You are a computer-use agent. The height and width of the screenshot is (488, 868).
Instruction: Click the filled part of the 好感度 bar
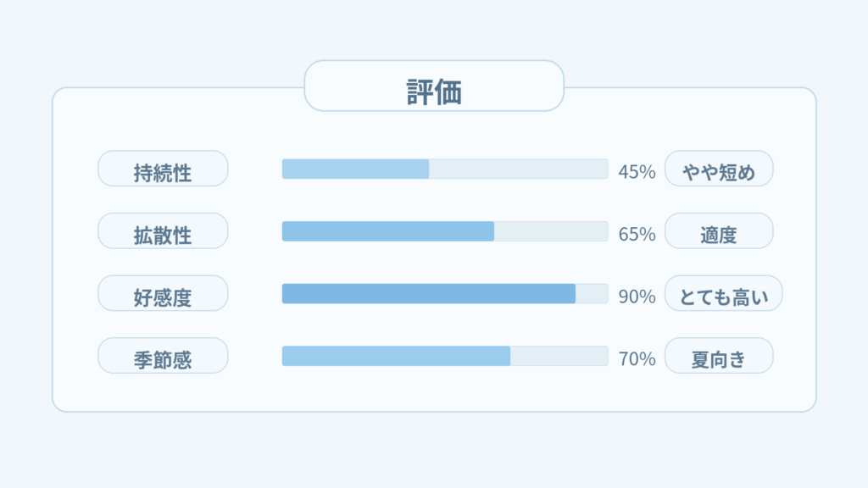click(428, 294)
